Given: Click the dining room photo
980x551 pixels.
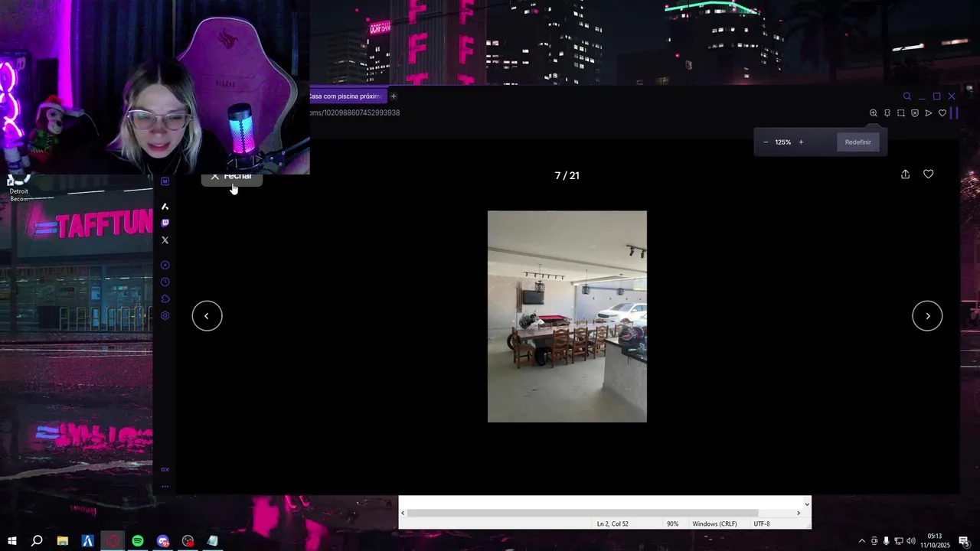Looking at the screenshot, I should click(567, 317).
